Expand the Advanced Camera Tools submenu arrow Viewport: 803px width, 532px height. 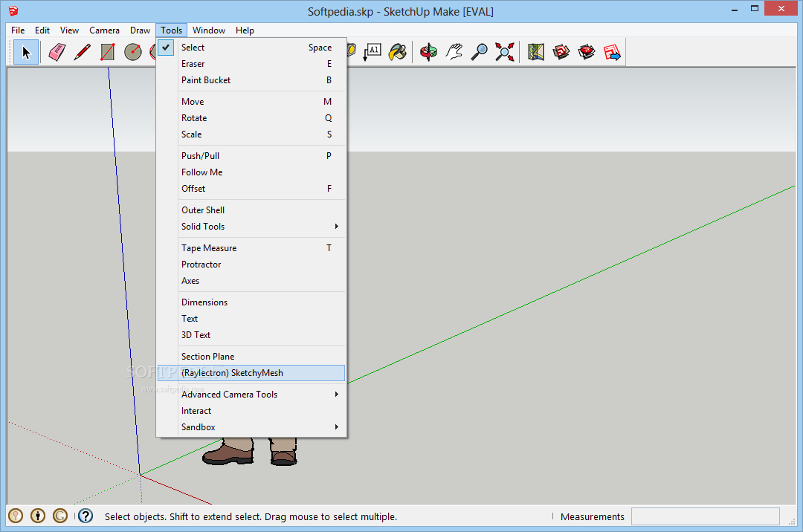click(x=337, y=394)
